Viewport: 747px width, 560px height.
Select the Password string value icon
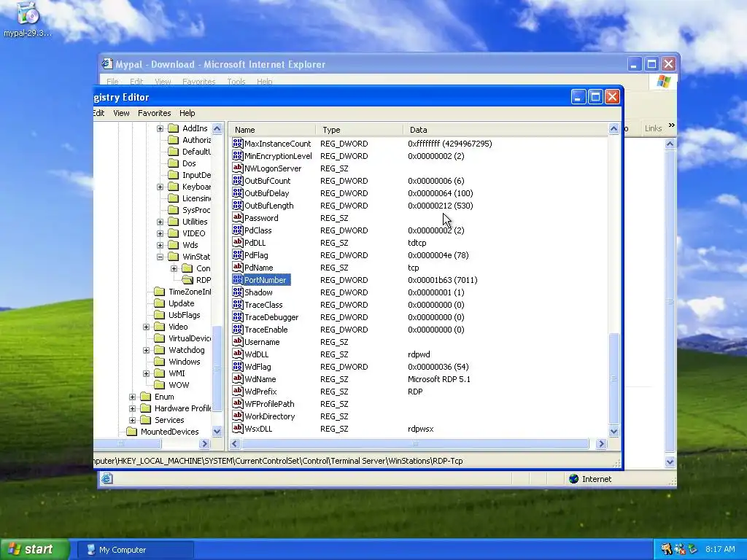(237, 217)
